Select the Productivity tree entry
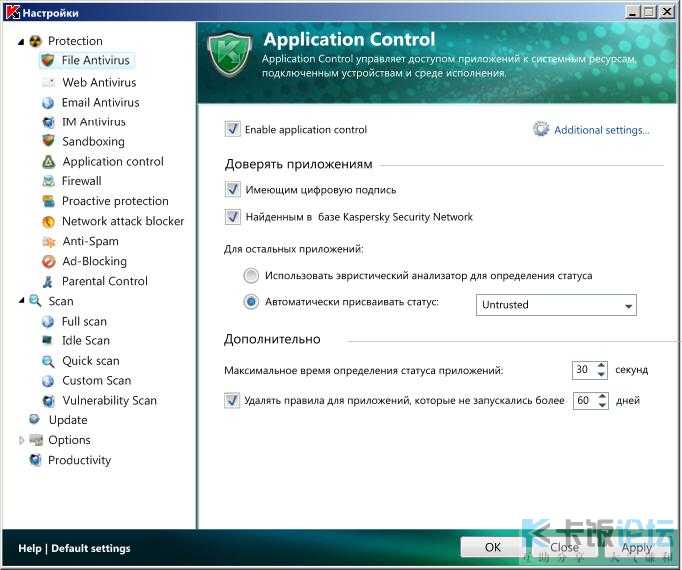Image resolution: width=682 pixels, height=570 pixels. 80,460
